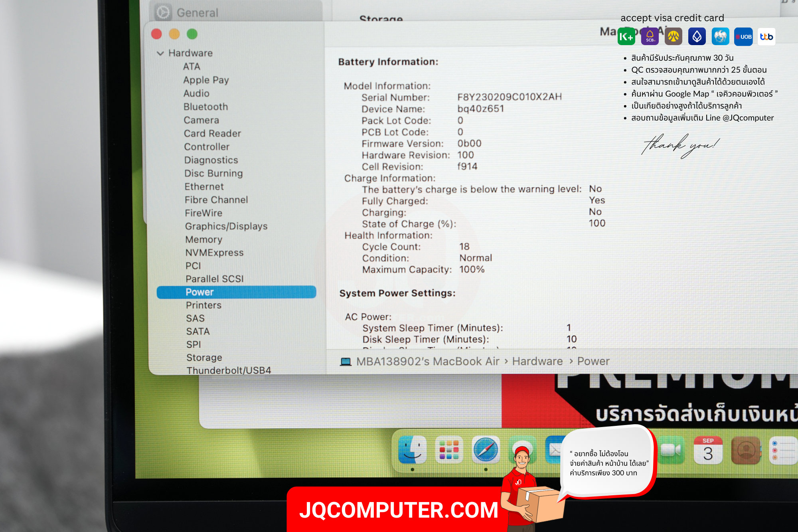Image resolution: width=798 pixels, height=532 pixels.
Task: Open Launchpad from the Dock
Action: coord(449,450)
